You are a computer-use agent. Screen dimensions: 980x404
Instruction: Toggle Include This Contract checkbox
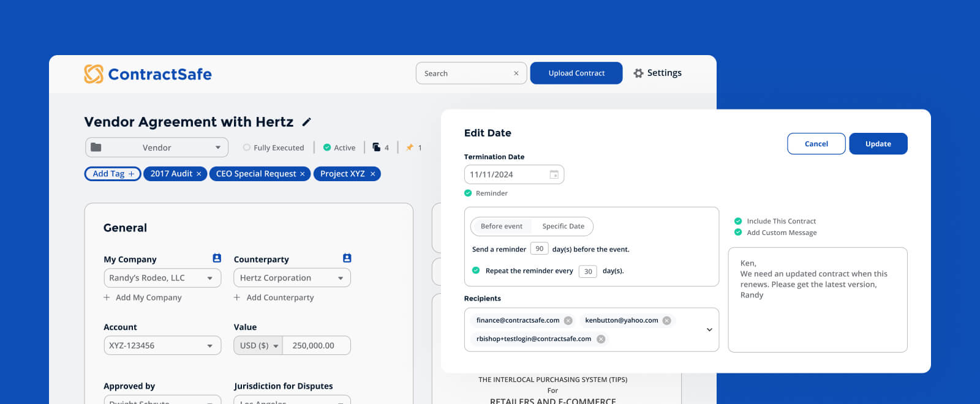click(x=738, y=222)
